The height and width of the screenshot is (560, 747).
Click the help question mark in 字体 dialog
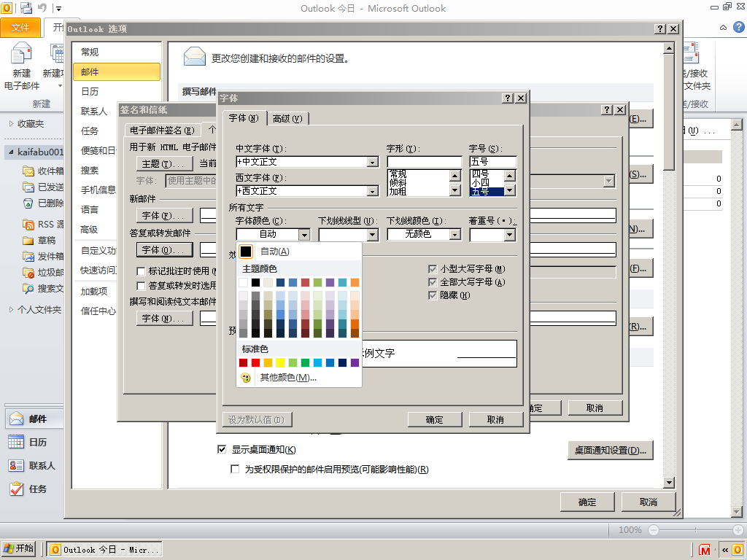click(x=508, y=98)
